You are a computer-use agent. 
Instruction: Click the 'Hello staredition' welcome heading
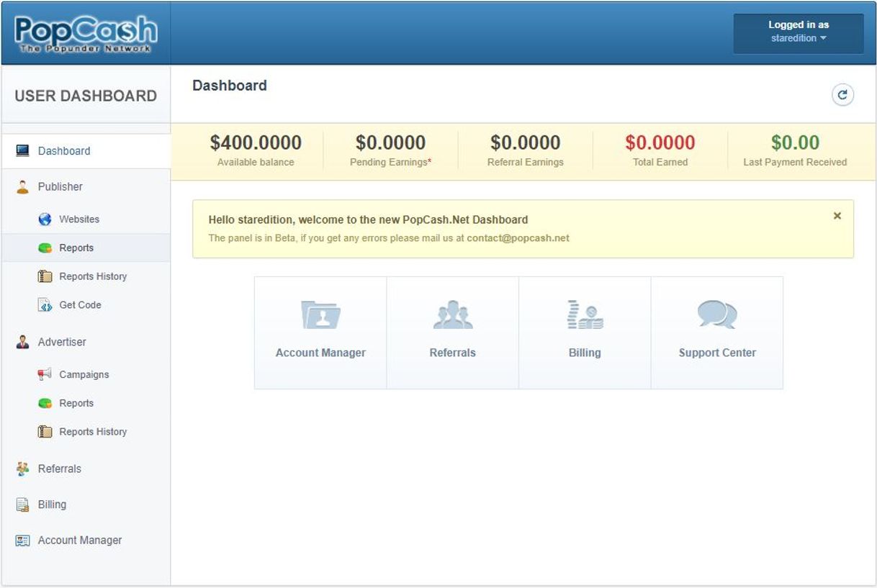[x=368, y=220]
